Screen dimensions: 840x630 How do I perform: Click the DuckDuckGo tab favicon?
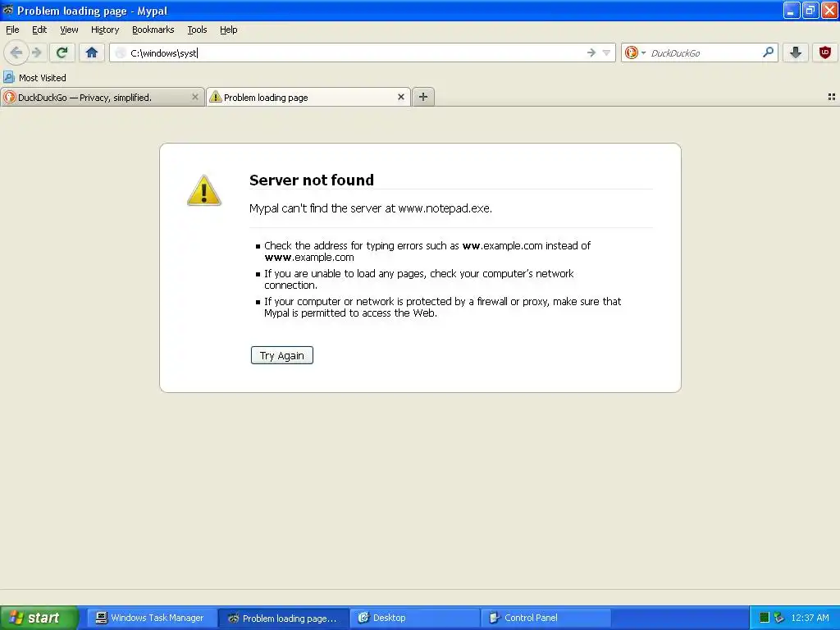coord(10,97)
